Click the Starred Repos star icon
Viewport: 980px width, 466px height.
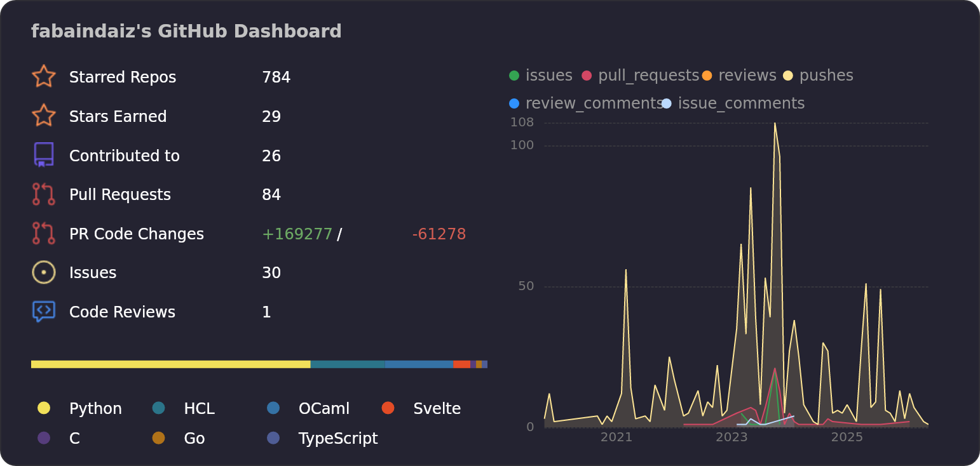coord(43,76)
